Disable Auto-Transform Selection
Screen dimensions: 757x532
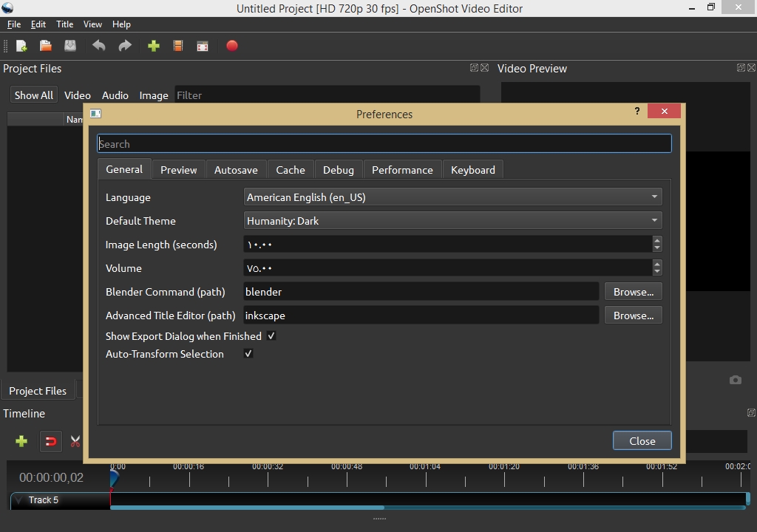[x=248, y=354]
